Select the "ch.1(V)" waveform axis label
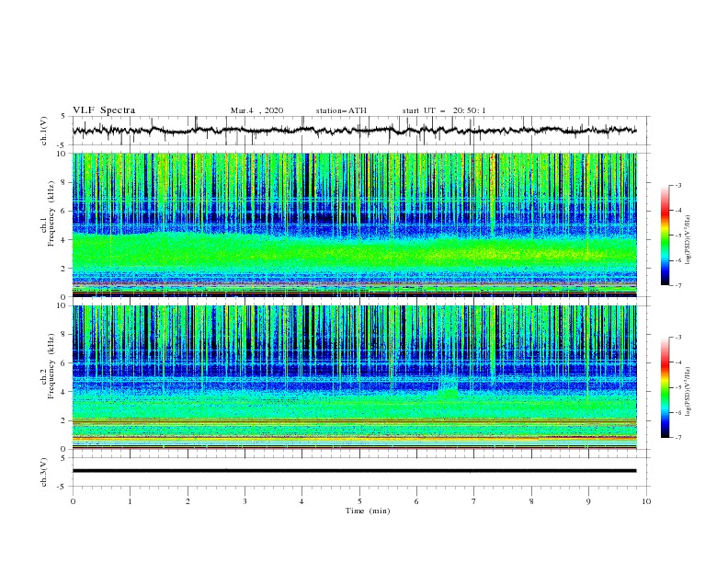 (x=44, y=131)
